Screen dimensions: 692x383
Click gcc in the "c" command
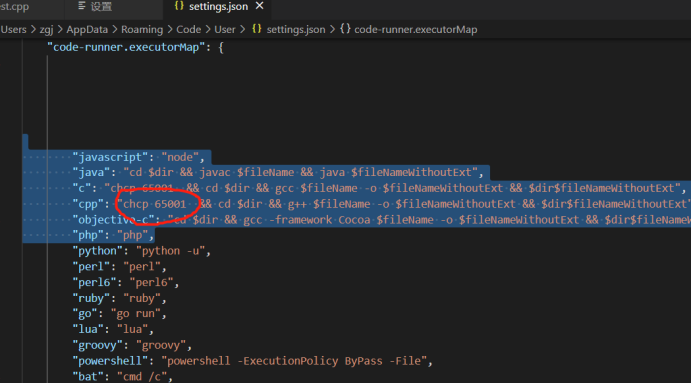click(285, 188)
